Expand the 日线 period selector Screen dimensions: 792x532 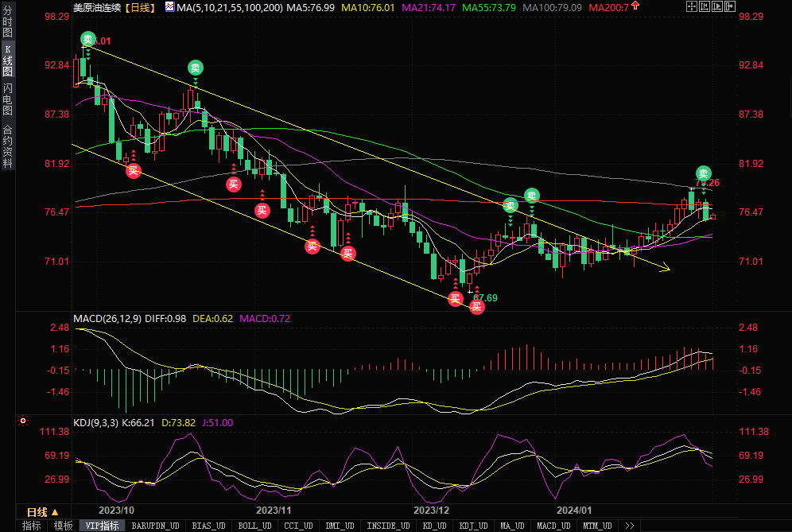tap(43, 512)
